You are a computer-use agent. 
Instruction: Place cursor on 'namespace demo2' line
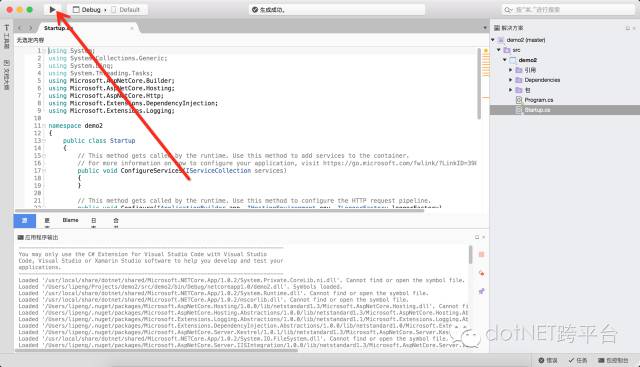[76, 126]
